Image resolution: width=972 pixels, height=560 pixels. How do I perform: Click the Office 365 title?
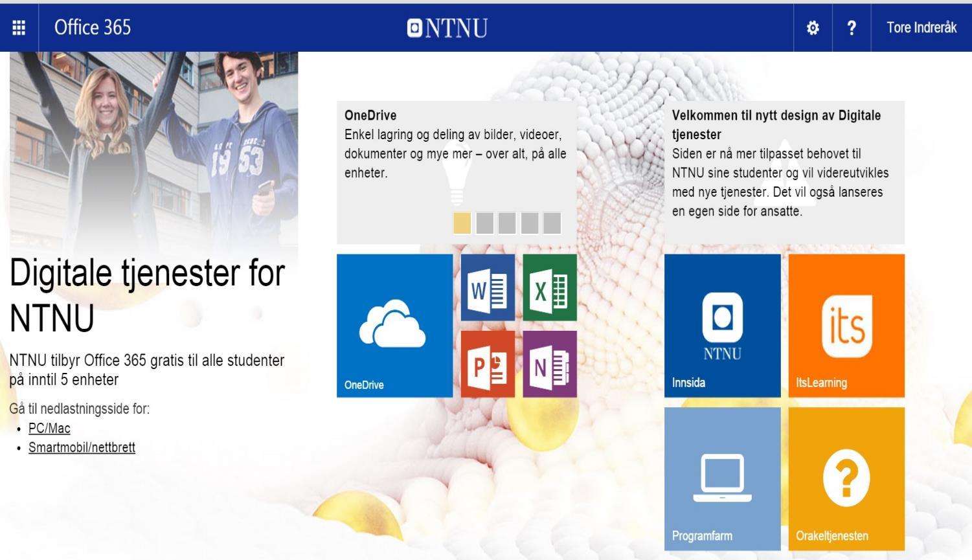click(93, 27)
